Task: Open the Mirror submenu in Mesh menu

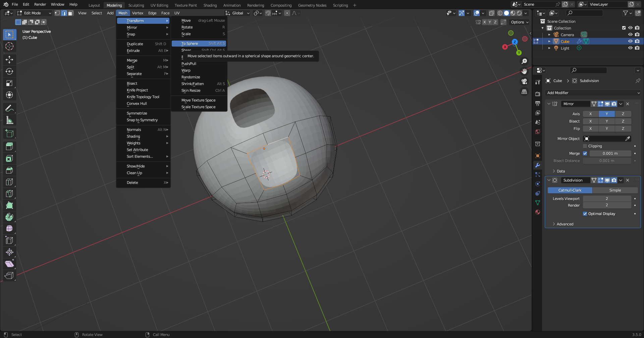Action: click(143, 27)
